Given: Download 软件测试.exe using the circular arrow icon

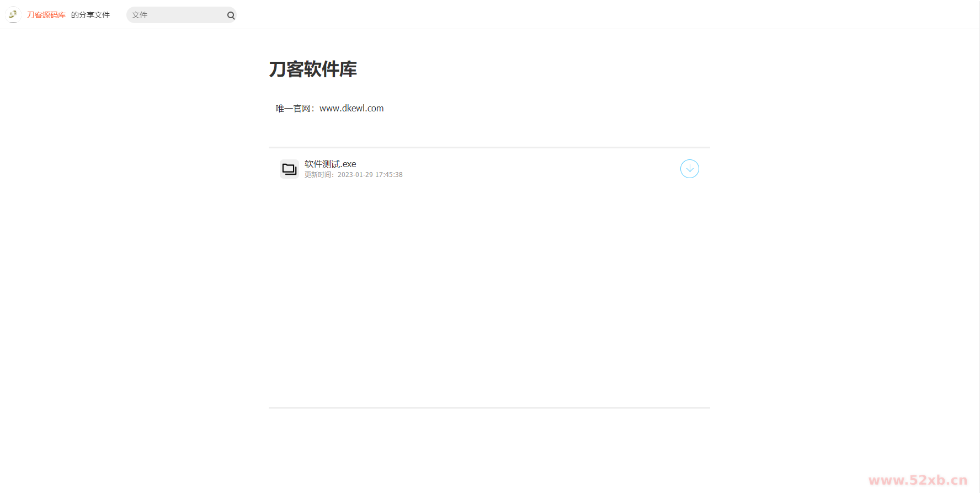Looking at the screenshot, I should (x=689, y=169).
